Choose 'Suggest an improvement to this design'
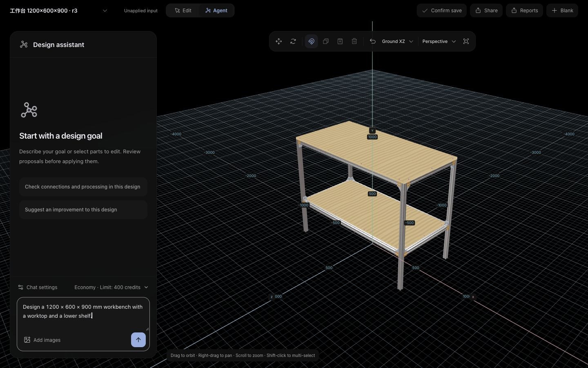The image size is (588, 368). pyautogui.click(x=83, y=210)
